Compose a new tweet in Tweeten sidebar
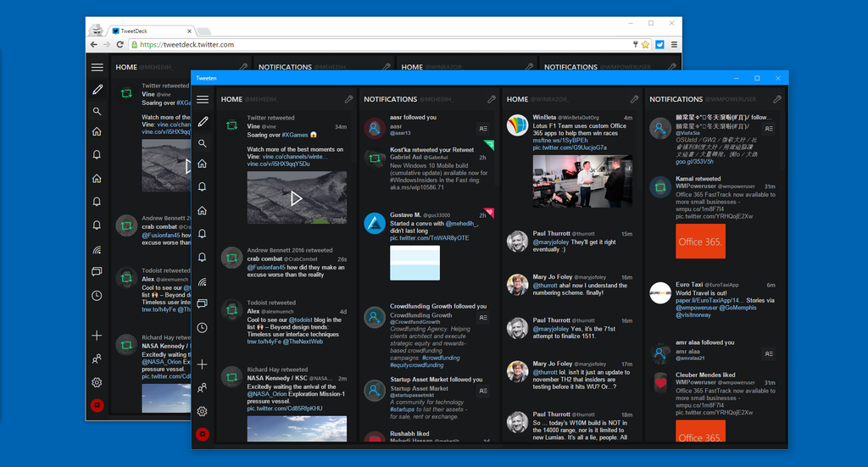The width and height of the screenshot is (868, 467). coord(203,121)
